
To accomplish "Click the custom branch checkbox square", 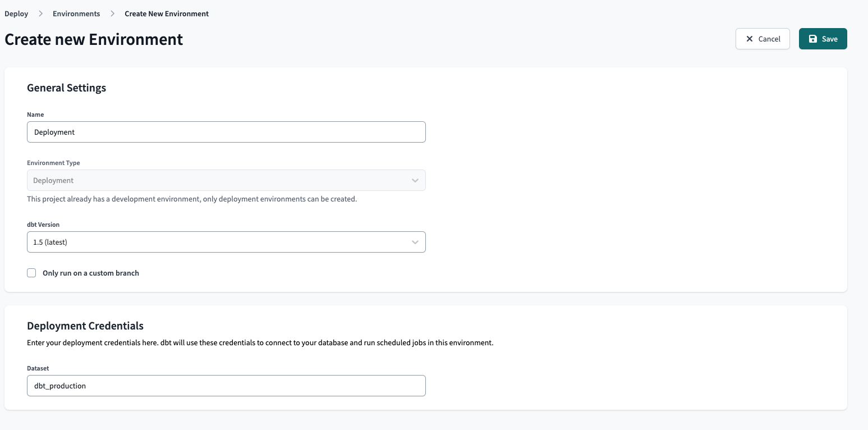I will tap(31, 273).
